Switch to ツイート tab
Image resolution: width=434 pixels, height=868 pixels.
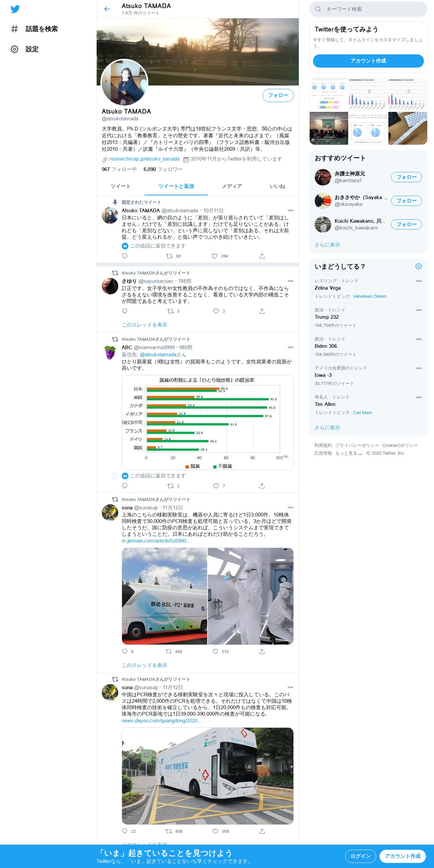pyautogui.click(x=120, y=186)
